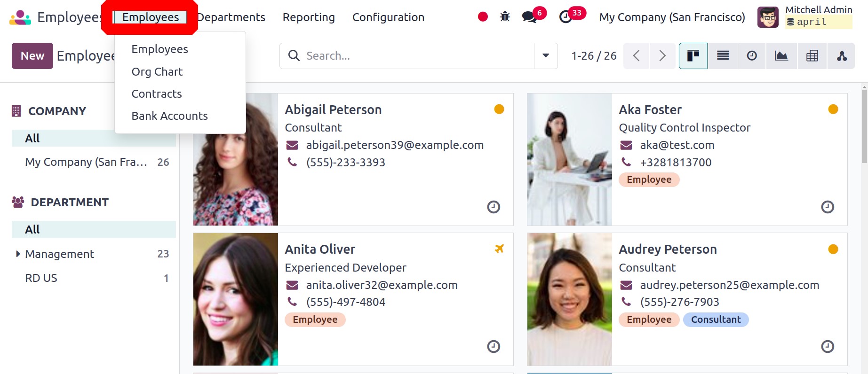
Task: Click Abigail Peterson's activity clock
Action: pyautogui.click(x=494, y=207)
